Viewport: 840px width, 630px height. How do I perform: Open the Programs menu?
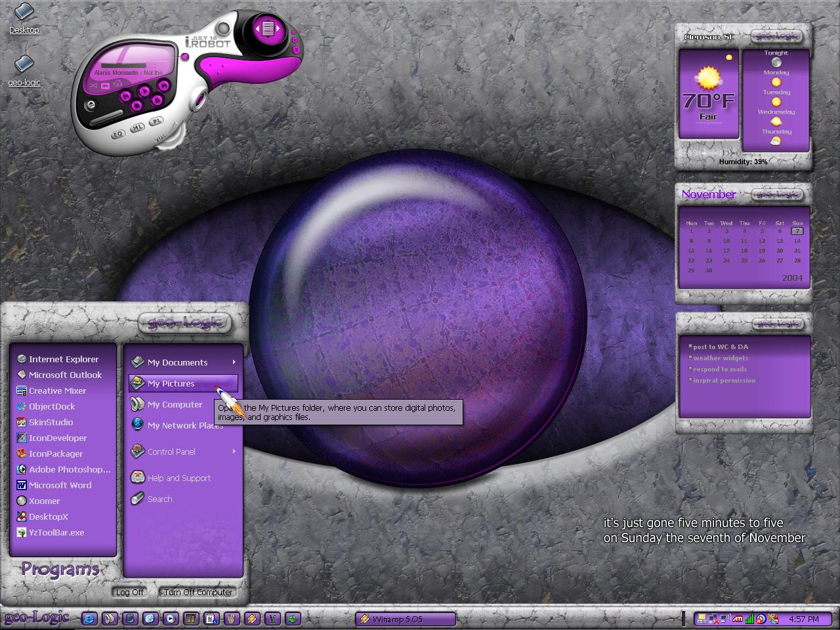click(x=60, y=569)
